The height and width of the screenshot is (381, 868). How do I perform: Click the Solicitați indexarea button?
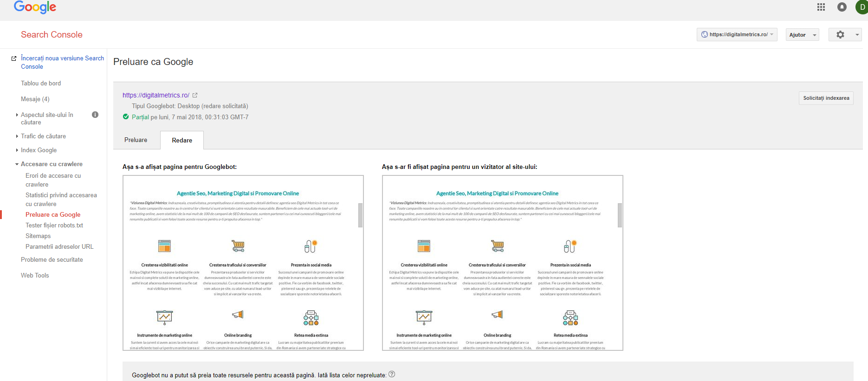pyautogui.click(x=826, y=98)
